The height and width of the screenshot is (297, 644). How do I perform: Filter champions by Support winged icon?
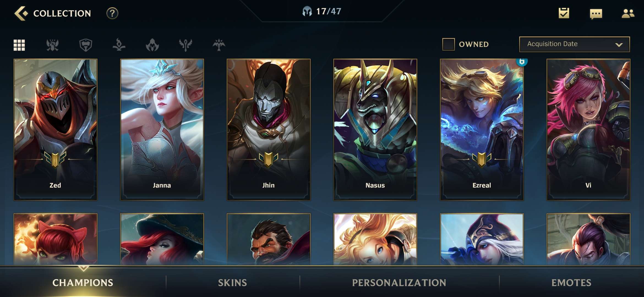pos(185,45)
